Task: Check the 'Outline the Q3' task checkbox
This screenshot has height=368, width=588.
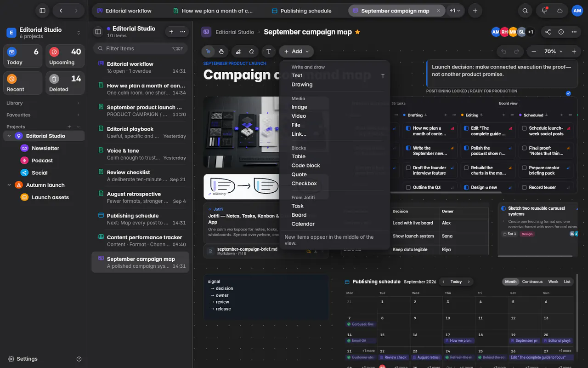Action: pos(408,188)
